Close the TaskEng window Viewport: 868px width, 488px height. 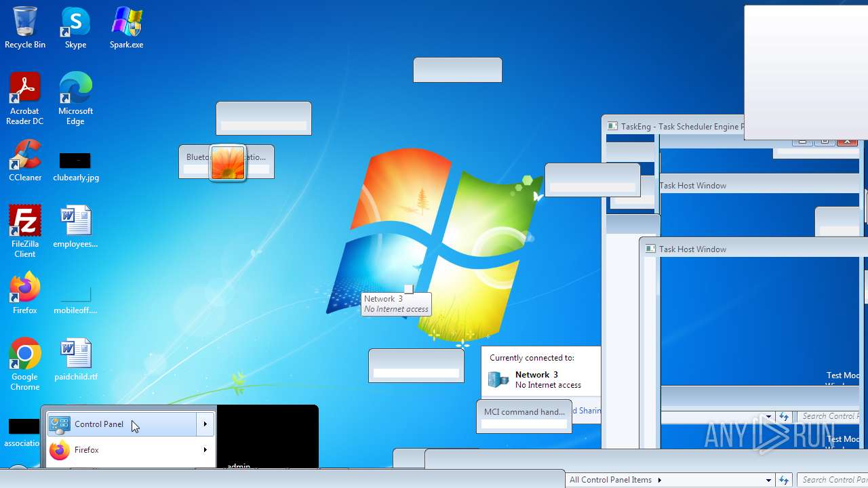coord(847,142)
